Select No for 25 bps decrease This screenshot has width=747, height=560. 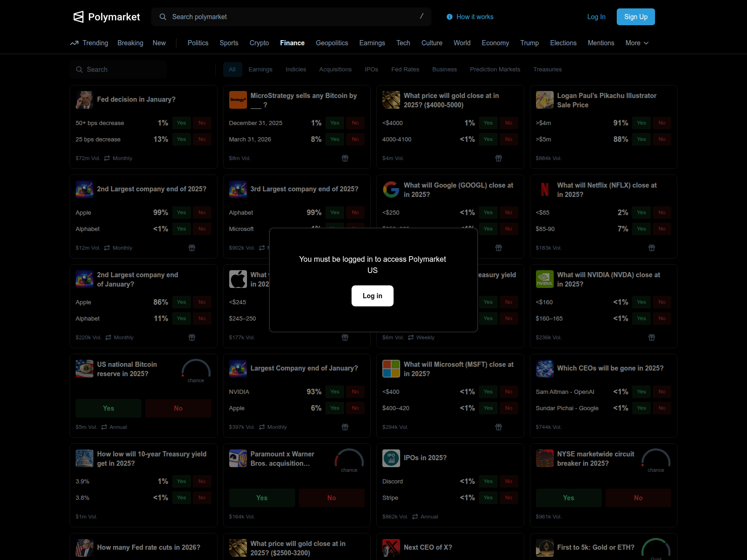click(202, 140)
